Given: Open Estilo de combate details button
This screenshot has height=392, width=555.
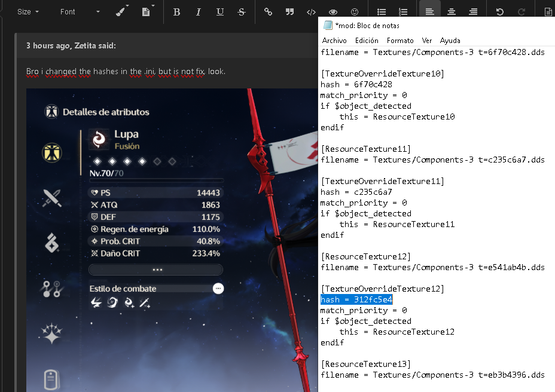Looking at the screenshot, I should click(218, 289).
